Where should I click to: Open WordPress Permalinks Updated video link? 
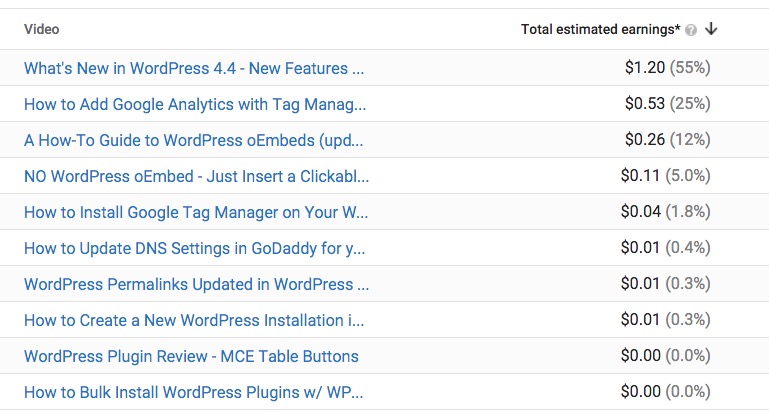tap(197, 284)
